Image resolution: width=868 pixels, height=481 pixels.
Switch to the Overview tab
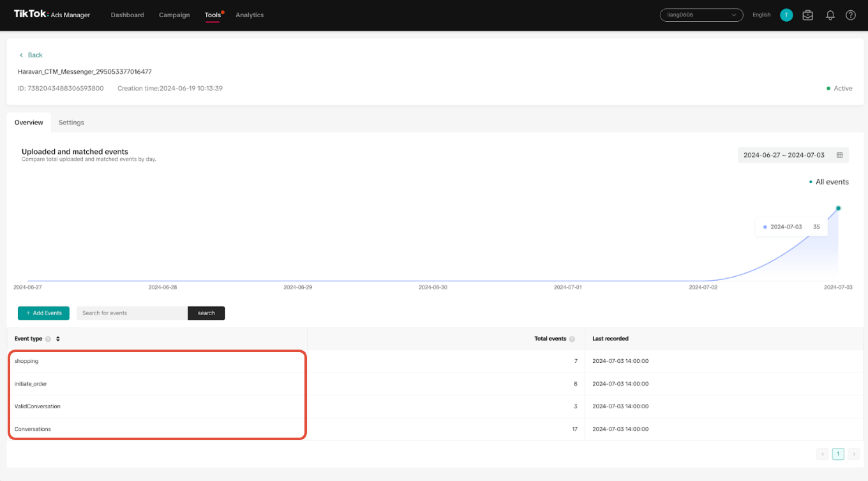[x=29, y=122]
